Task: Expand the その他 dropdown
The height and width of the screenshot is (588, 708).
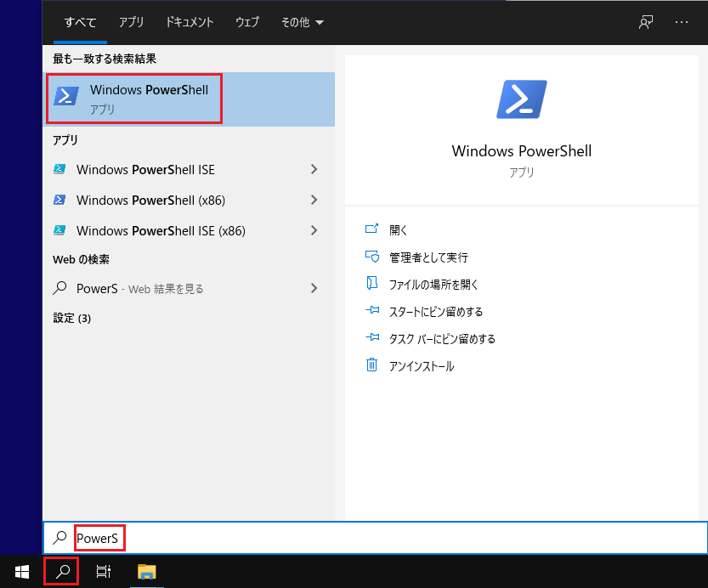Action: coord(302,23)
